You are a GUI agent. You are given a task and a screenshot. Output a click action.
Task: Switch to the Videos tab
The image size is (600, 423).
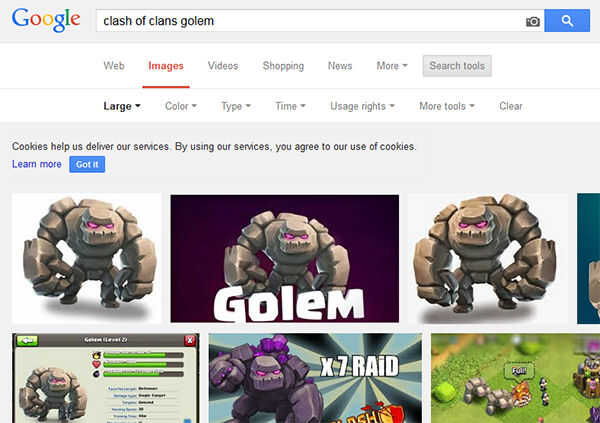click(223, 66)
